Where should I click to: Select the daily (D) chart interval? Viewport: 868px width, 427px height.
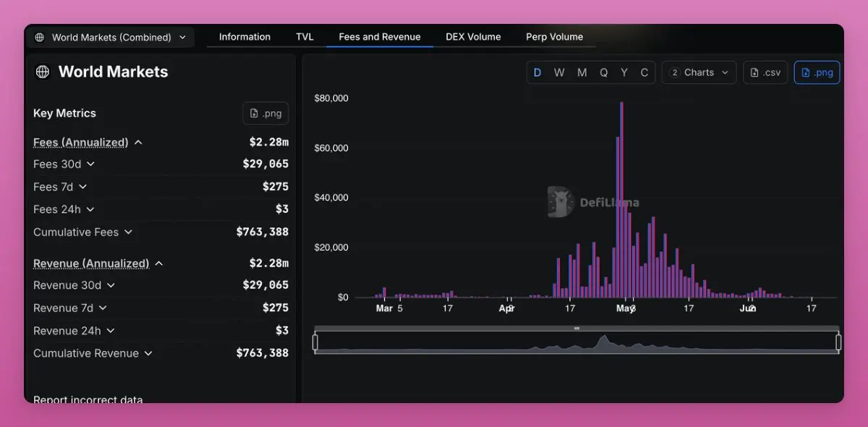[x=537, y=72]
